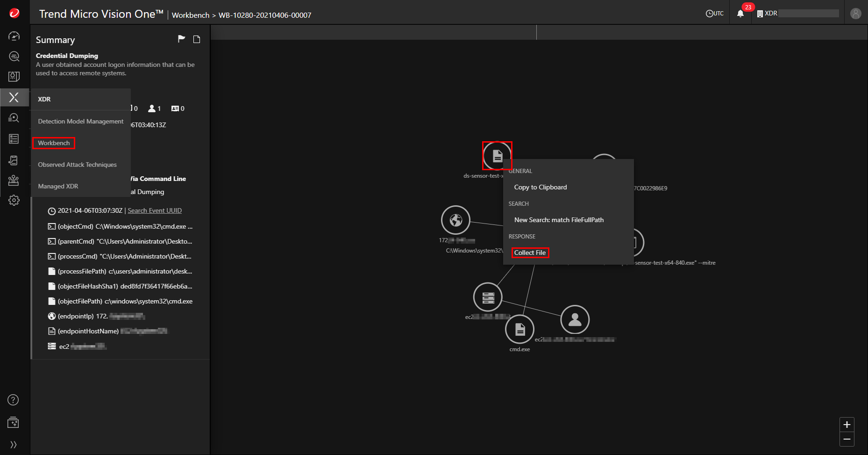Expand the left navigation sidebar
The height and width of the screenshot is (455, 868).
pyautogui.click(x=14, y=444)
